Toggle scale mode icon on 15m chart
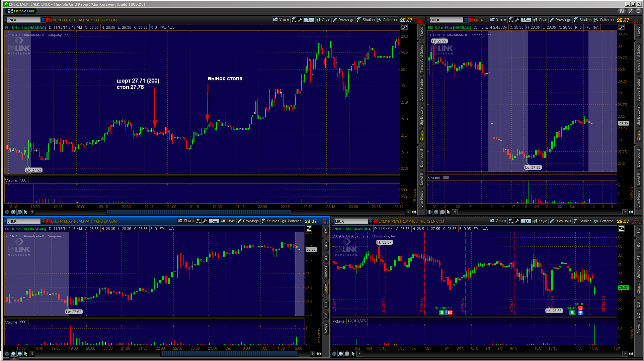This screenshot has height=361, width=644. pos(621,27)
